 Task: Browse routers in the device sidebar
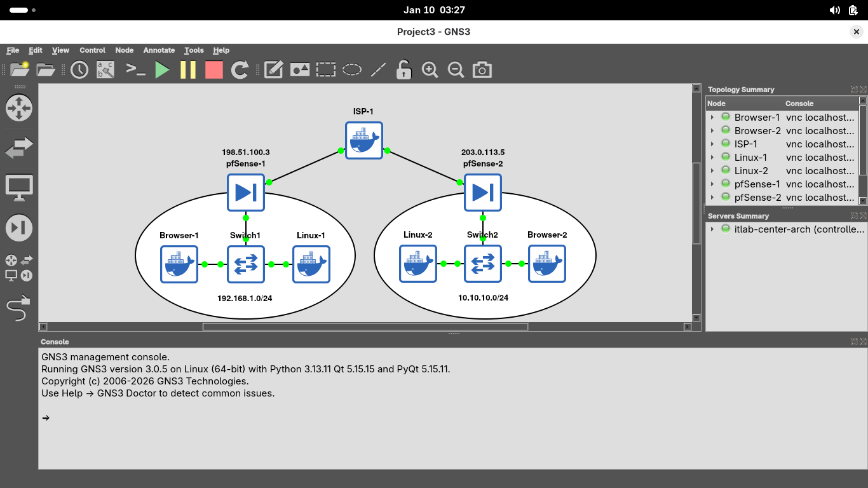(18, 107)
